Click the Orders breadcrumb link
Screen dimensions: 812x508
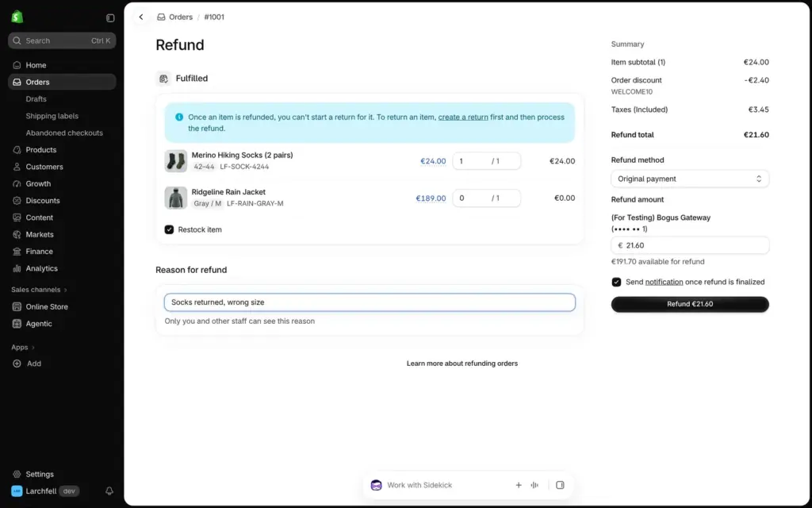[181, 17]
